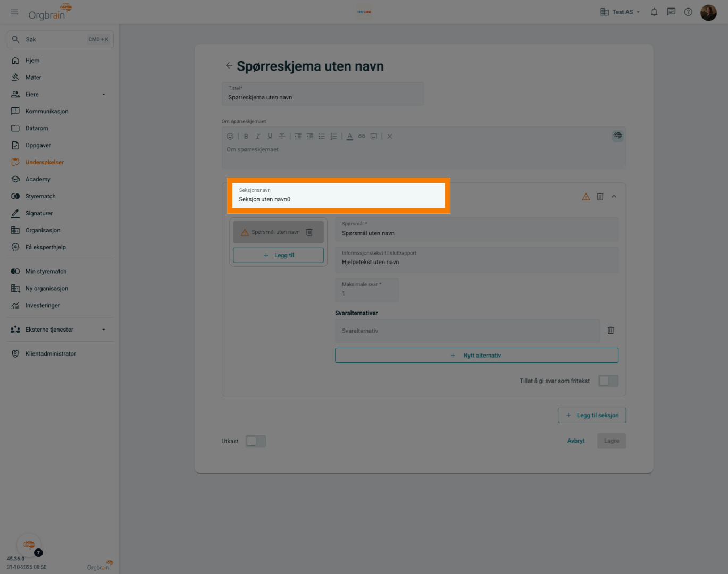Click the help question mark icon
The height and width of the screenshot is (574, 728).
(688, 12)
